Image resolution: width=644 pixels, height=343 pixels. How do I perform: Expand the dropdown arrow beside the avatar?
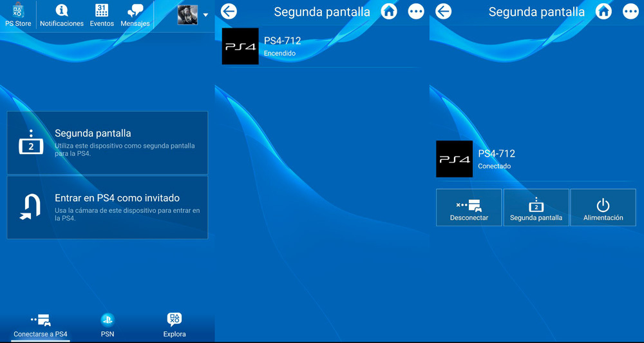point(205,15)
